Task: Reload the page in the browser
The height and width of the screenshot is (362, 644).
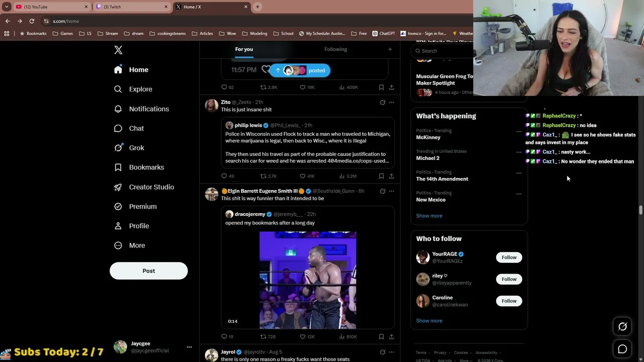Action: pyautogui.click(x=32, y=21)
